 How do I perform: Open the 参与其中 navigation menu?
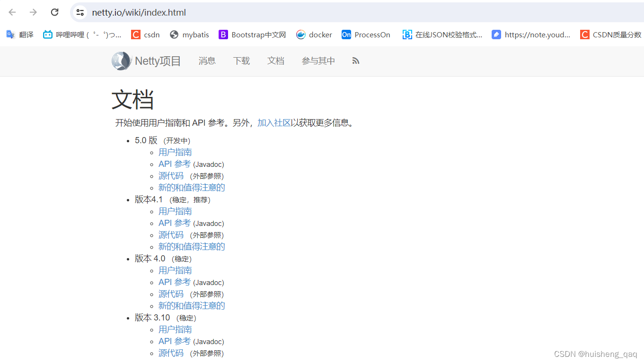(318, 61)
